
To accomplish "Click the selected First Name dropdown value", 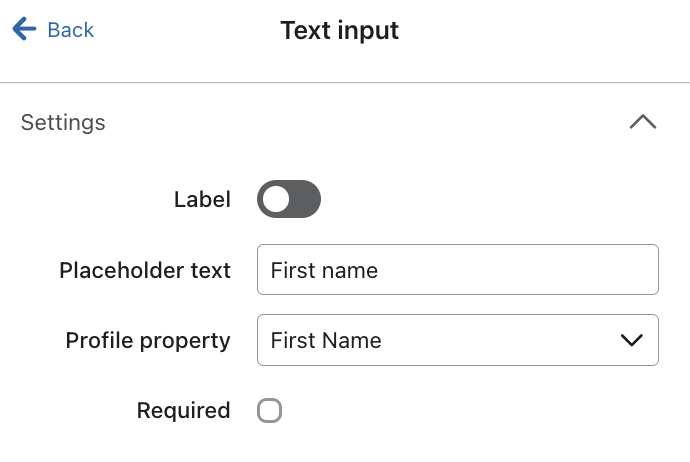I will click(326, 340).
